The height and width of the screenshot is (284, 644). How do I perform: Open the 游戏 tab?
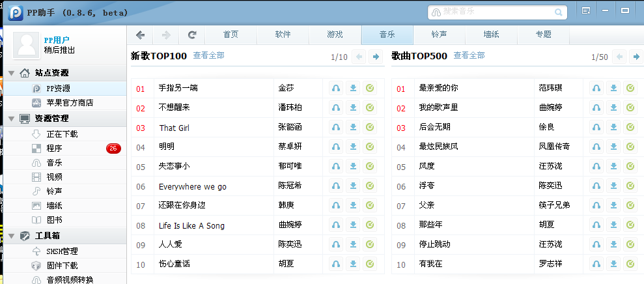click(x=335, y=35)
